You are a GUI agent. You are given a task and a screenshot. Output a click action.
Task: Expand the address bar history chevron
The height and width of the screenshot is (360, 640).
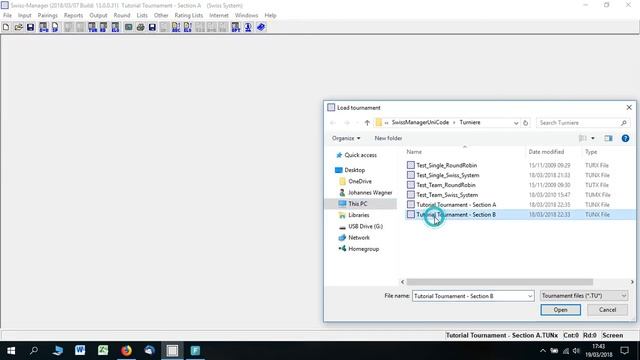(x=516, y=123)
